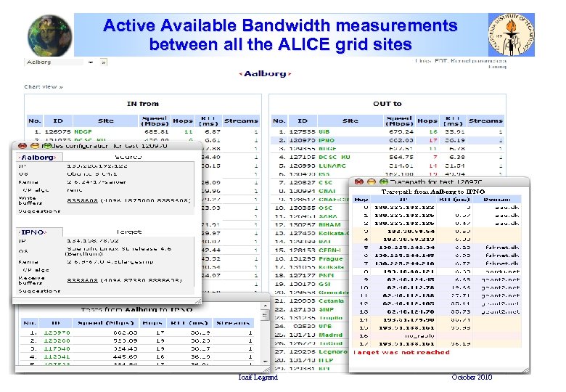The width and height of the screenshot is (566, 392).
Task: Maximize the Tracepath window with the green button
Action: (383, 181)
